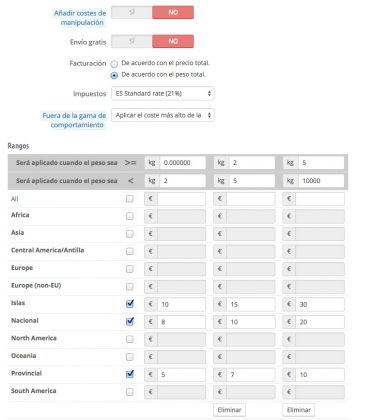Uncheck the Nacional zone checkbox
373x420 pixels.
(130, 321)
